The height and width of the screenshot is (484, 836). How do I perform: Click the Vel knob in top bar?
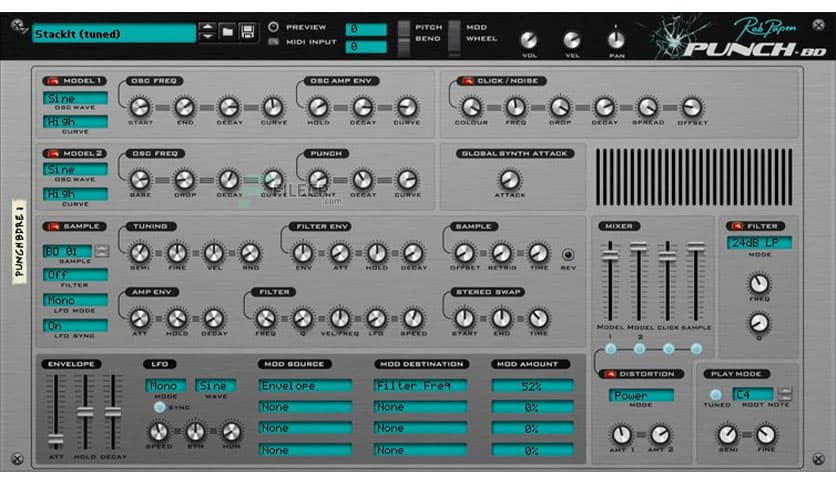pos(572,40)
